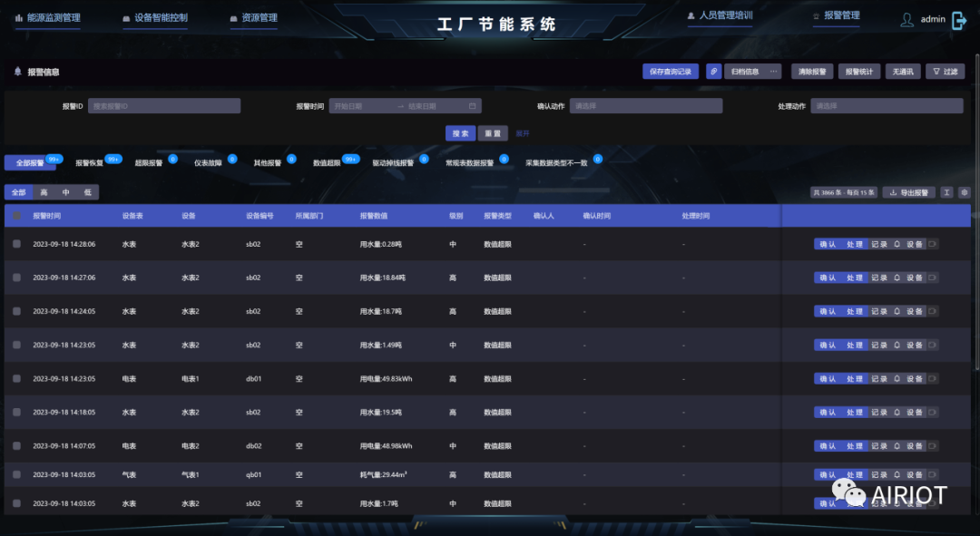Image resolution: width=980 pixels, height=536 pixels.
Task: Click the 共 3866 条 pagination summary
Action: pyautogui.click(x=844, y=192)
